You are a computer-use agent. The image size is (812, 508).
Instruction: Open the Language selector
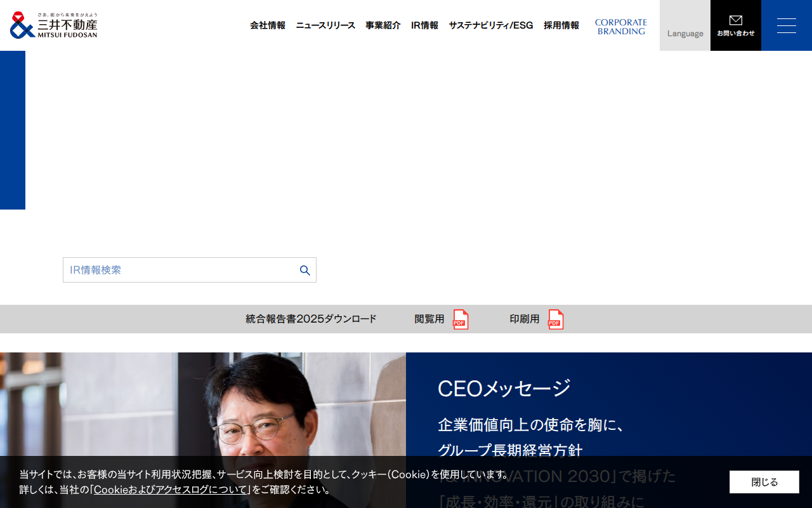685,25
